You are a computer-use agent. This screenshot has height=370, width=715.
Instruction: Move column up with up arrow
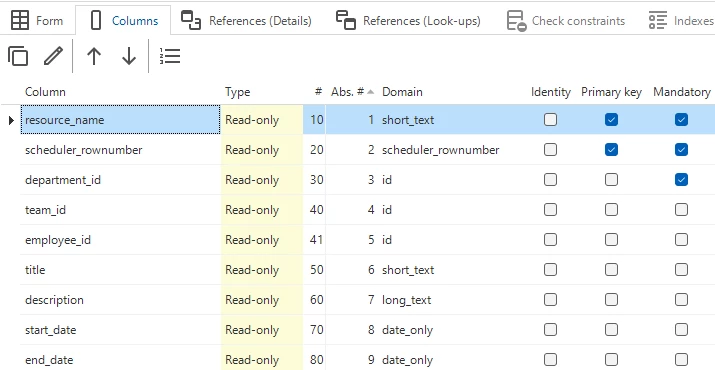point(94,56)
